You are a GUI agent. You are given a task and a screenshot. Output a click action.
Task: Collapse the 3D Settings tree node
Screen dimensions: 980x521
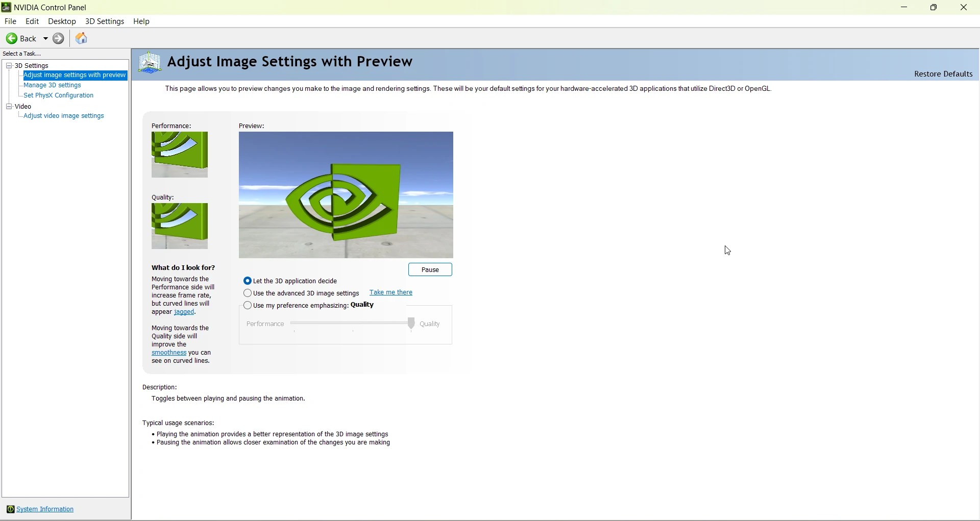[x=9, y=66]
